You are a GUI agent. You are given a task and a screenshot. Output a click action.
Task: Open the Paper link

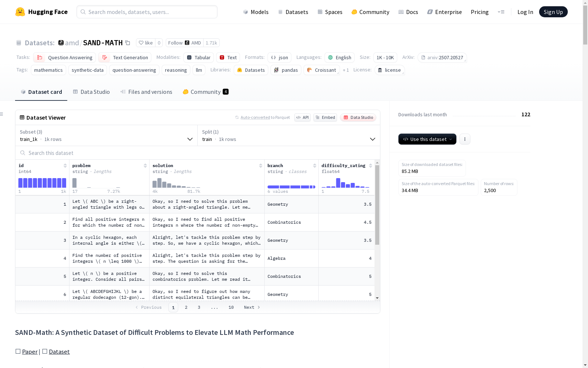(30, 351)
